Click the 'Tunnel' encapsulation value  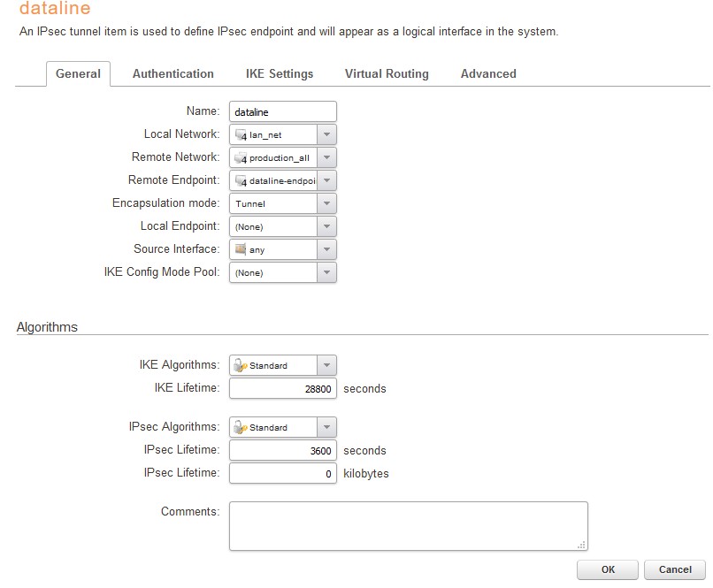click(x=250, y=203)
